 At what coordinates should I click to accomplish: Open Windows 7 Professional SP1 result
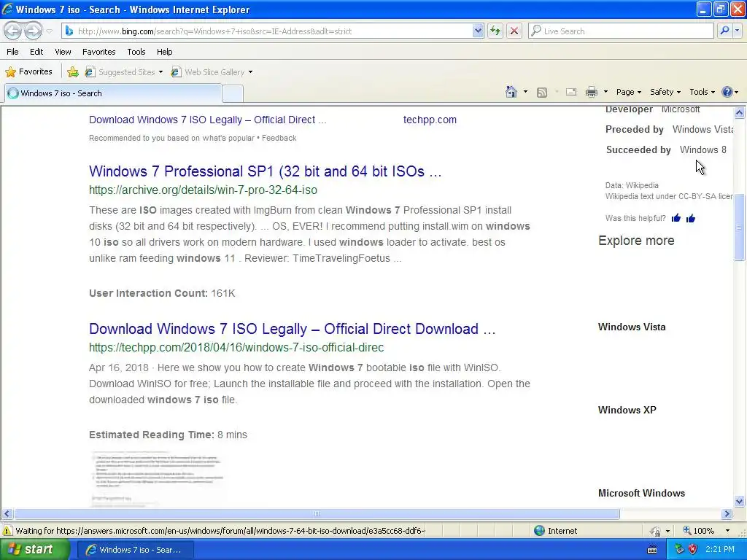(265, 171)
